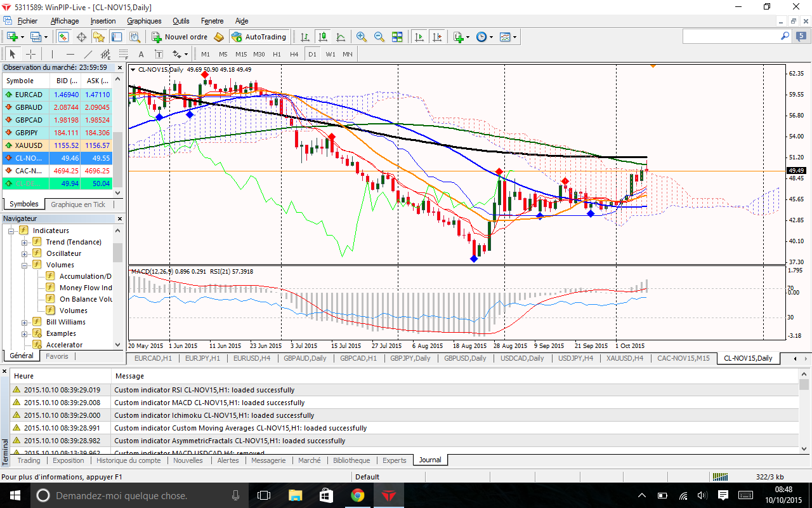Click the search magnifier icon
The height and width of the screenshot is (508, 812).
pyautogui.click(x=785, y=37)
